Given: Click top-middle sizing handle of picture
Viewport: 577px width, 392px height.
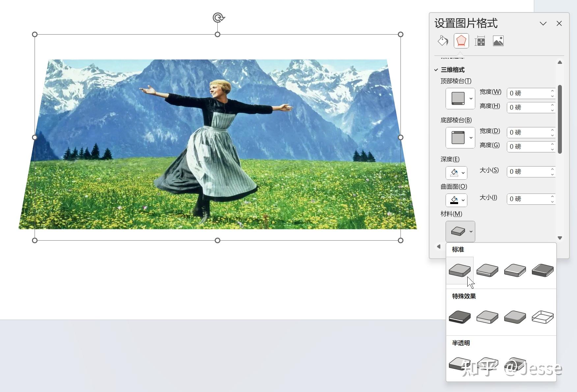Looking at the screenshot, I should point(217,34).
